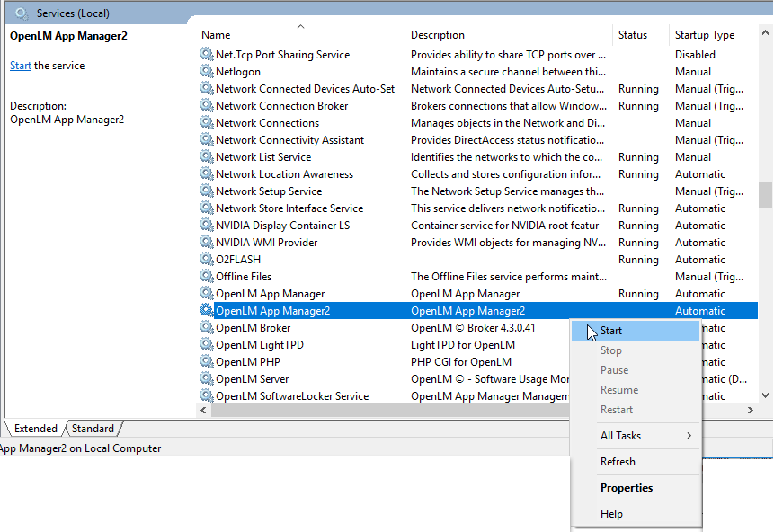Click the Start link to start the service
The height and width of the screenshot is (532, 774).
pos(17,65)
